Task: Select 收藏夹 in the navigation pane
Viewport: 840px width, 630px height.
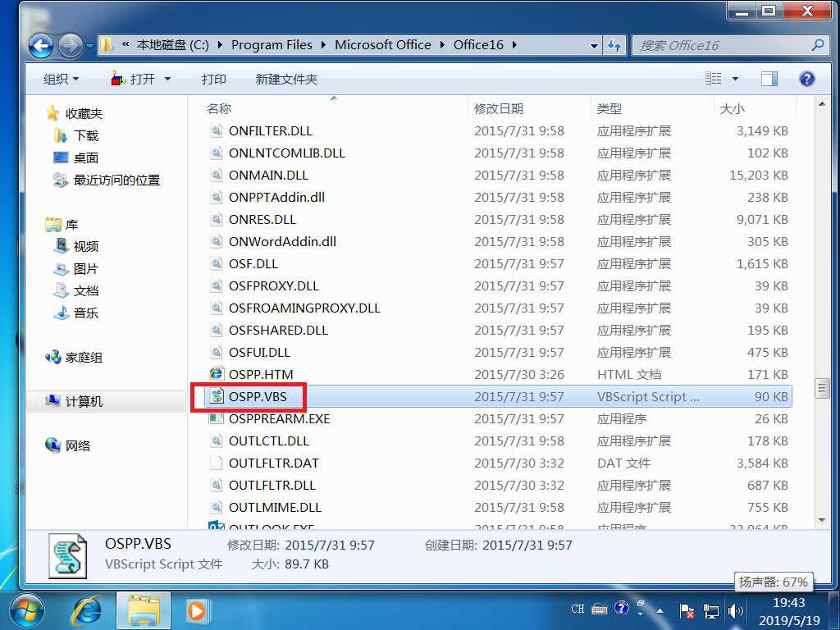Action: (x=84, y=113)
